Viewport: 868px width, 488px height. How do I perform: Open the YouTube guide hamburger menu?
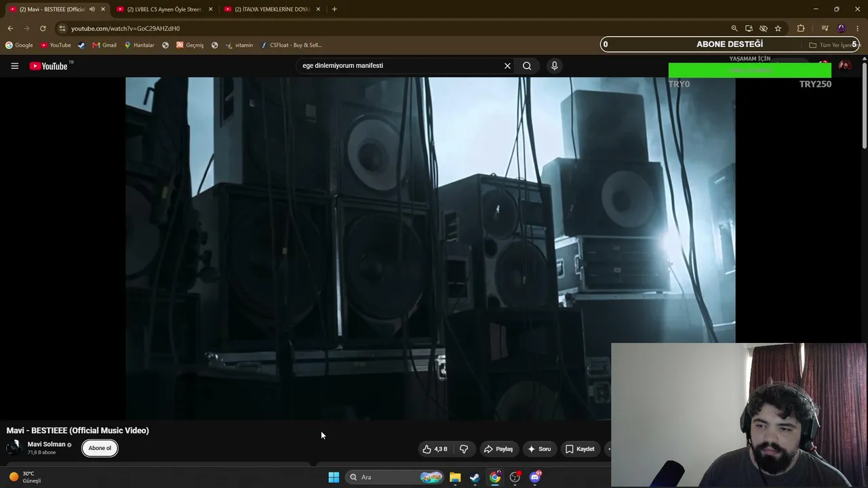tap(14, 66)
